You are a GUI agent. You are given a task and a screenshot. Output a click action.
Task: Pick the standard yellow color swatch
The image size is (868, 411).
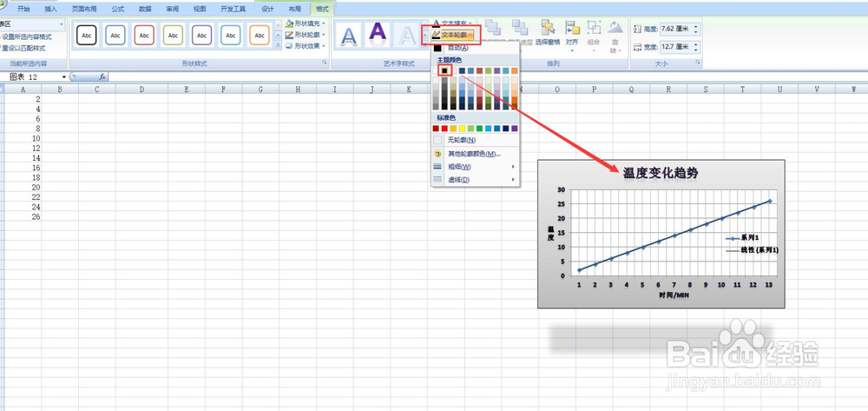[462, 129]
